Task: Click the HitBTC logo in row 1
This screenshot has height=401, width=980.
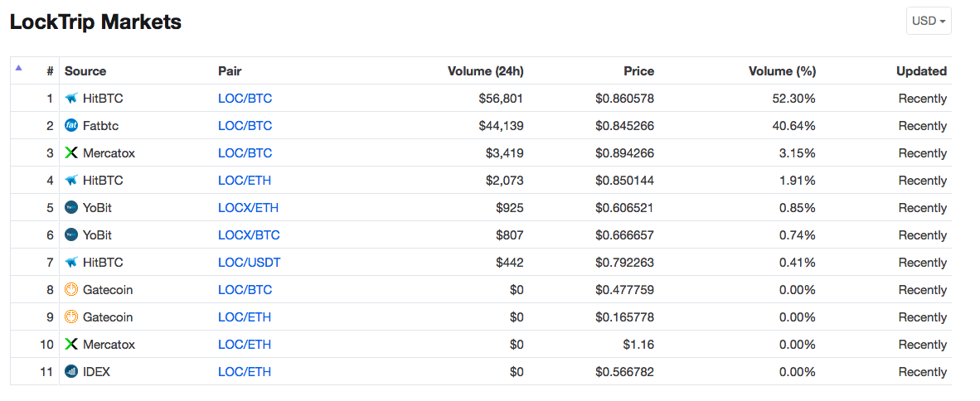Action: [71, 98]
